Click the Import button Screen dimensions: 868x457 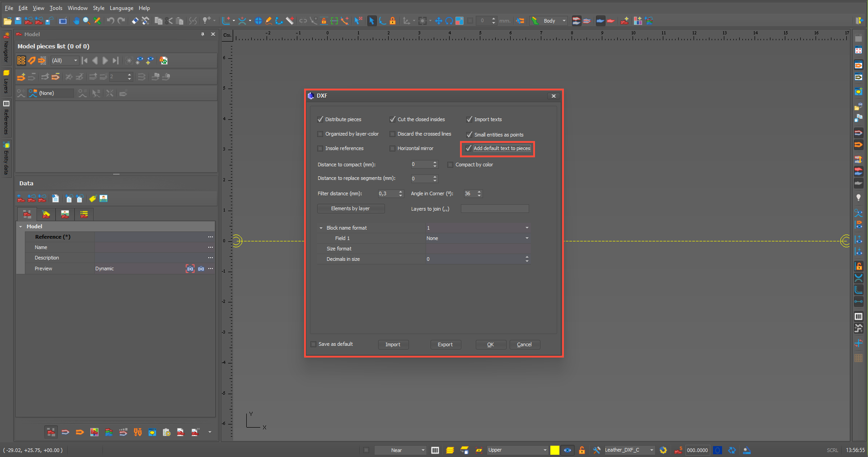pos(393,344)
